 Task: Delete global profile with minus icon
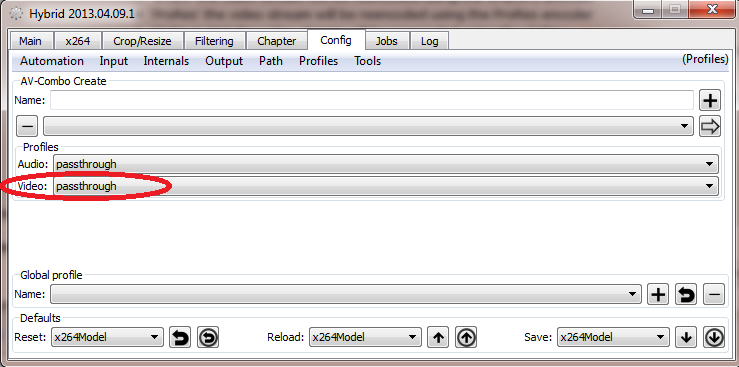[x=714, y=295]
